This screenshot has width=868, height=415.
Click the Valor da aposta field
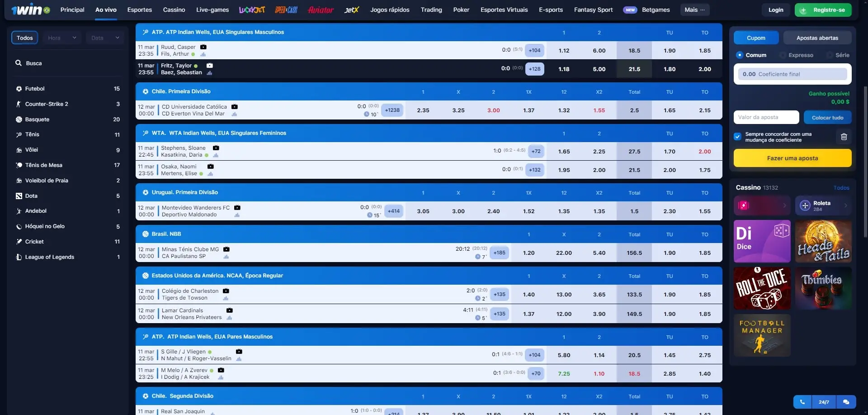pyautogui.click(x=766, y=117)
